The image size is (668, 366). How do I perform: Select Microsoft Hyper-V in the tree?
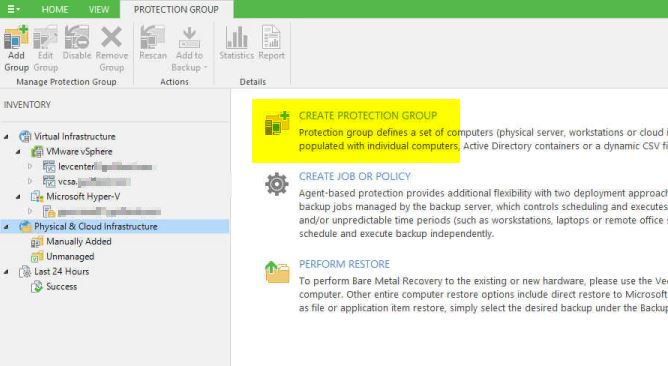(x=83, y=196)
